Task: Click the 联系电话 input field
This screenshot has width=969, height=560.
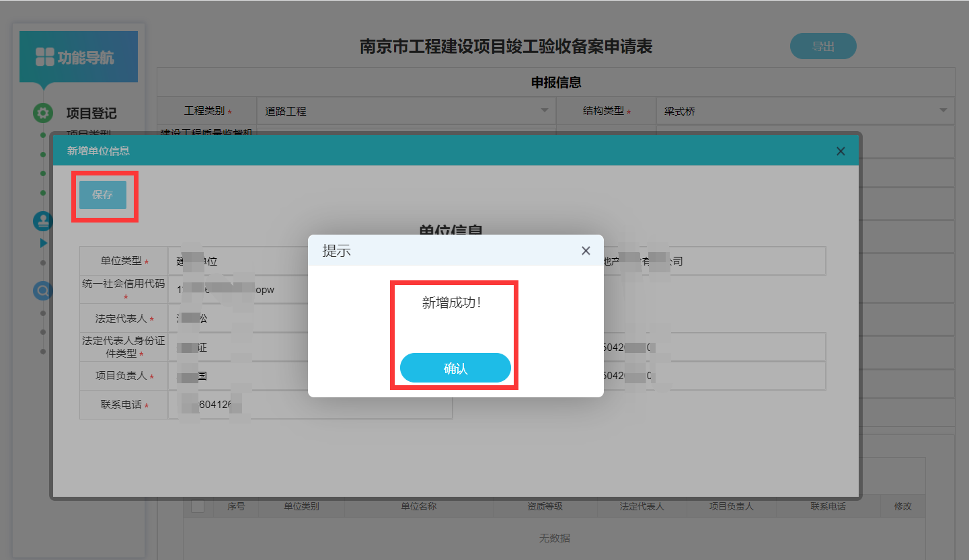Action: pos(309,405)
